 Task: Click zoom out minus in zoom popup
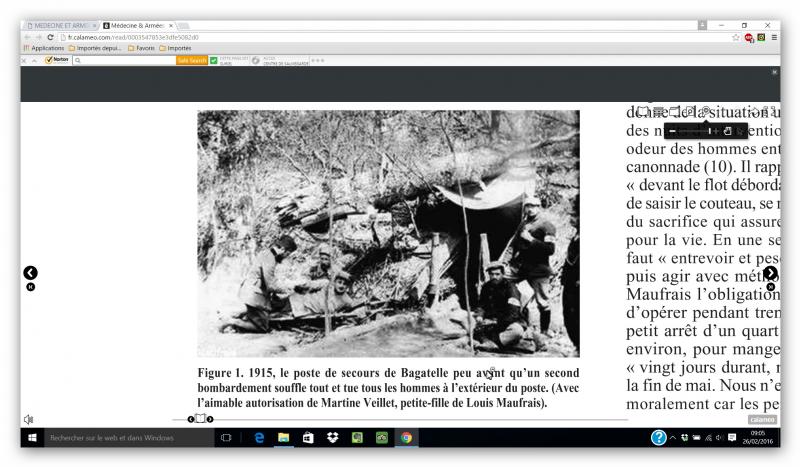[672, 131]
